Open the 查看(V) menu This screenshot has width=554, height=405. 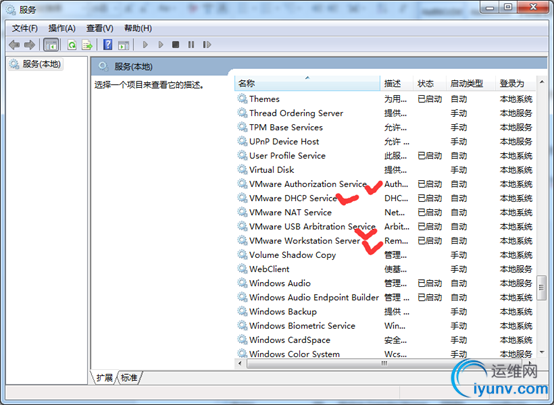(x=100, y=28)
